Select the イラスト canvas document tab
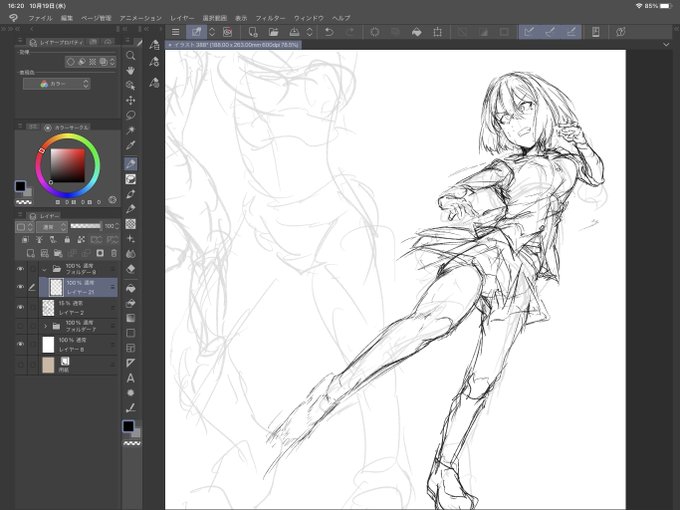The height and width of the screenshot is (510, 680). pyautogui.click(x=233, y=45)
